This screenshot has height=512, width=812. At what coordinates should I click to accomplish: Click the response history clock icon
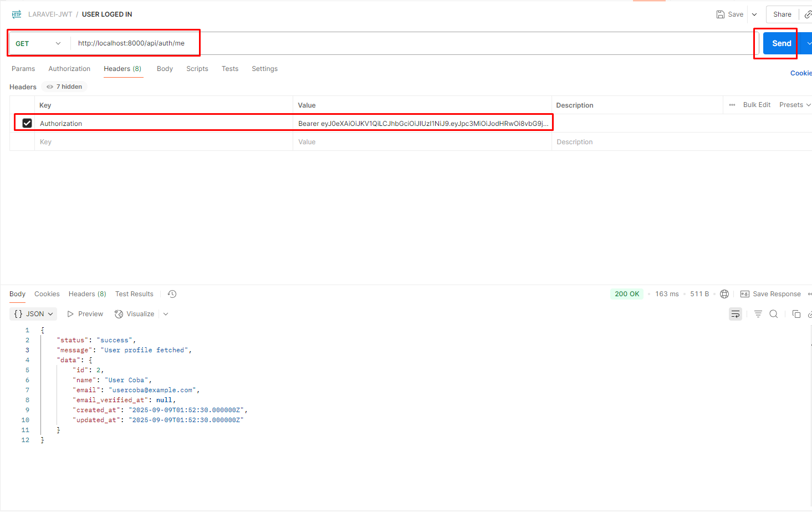(x=172, y=294)
